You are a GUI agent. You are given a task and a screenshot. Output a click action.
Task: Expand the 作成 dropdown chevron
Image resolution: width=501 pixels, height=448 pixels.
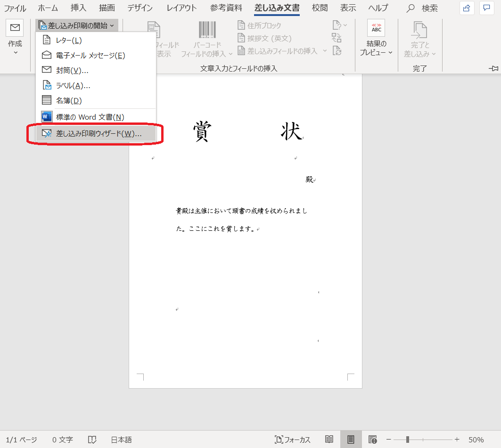click(15, 52)
